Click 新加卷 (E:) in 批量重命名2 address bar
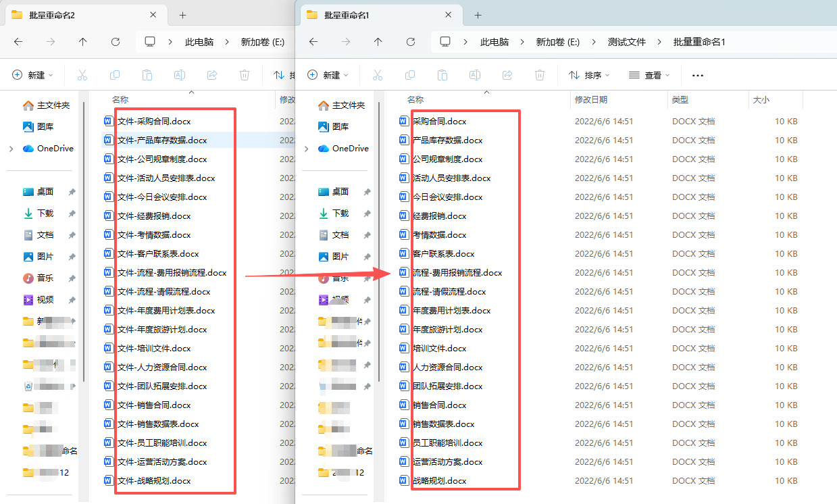 click(263, 42)
